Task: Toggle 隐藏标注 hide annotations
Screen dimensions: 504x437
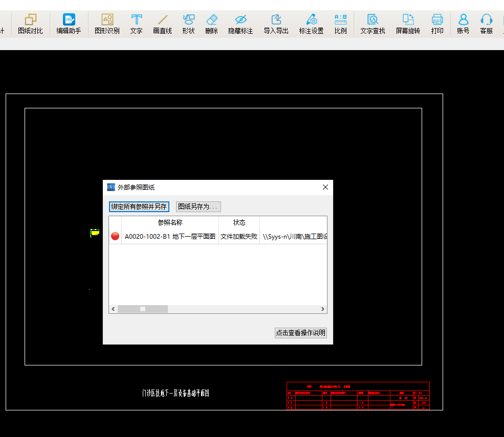Action: tap(240, 24)
